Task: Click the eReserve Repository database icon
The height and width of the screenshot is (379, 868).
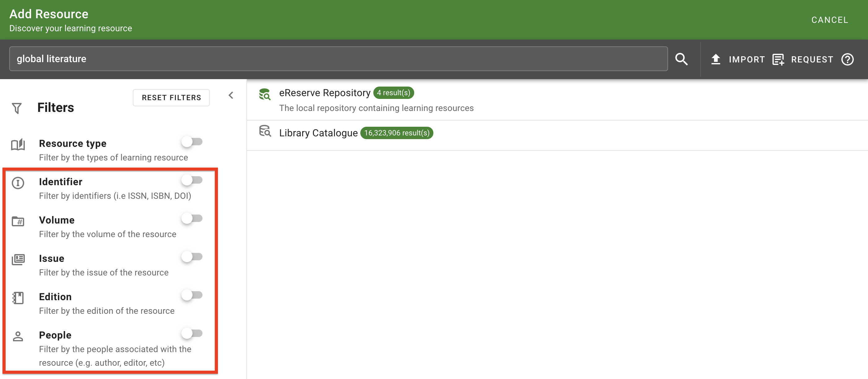Action: tap(265, 95)
